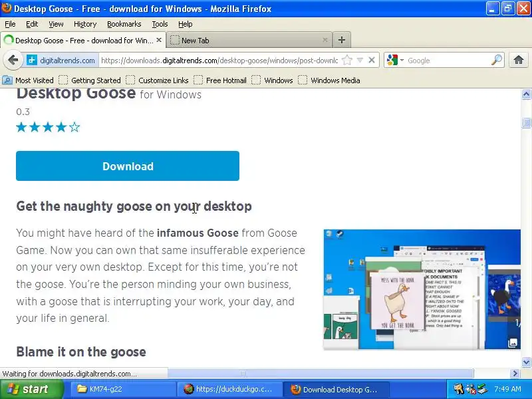Click the Google search input field
532x399 pixels.
[x=448, y=61]
